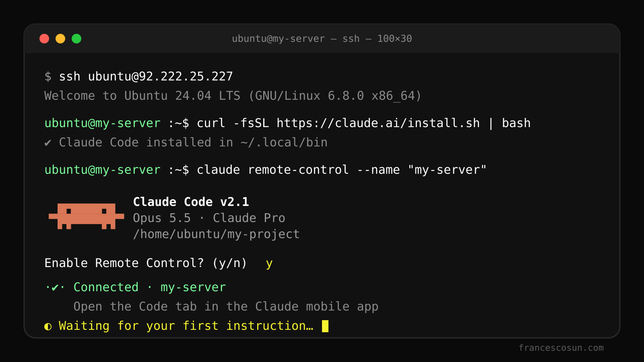Viewport: 644px width, 362px height.
Task: Click the Claude Code pixel mascot logo
Action: (87, 216)
